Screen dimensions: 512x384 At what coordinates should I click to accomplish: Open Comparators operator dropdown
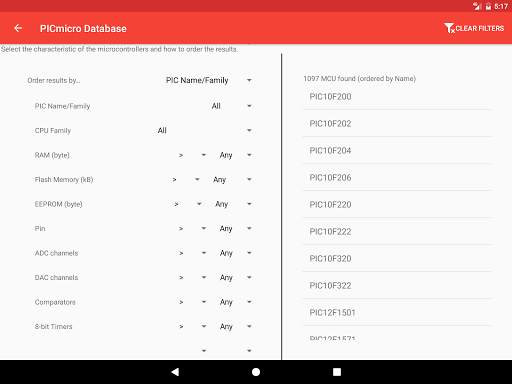(192, 302)
